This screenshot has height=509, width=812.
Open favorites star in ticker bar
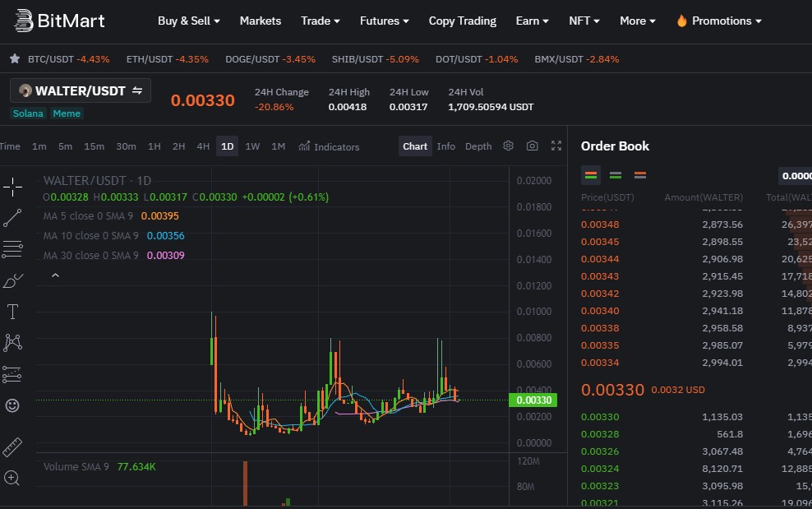point(15,58)
